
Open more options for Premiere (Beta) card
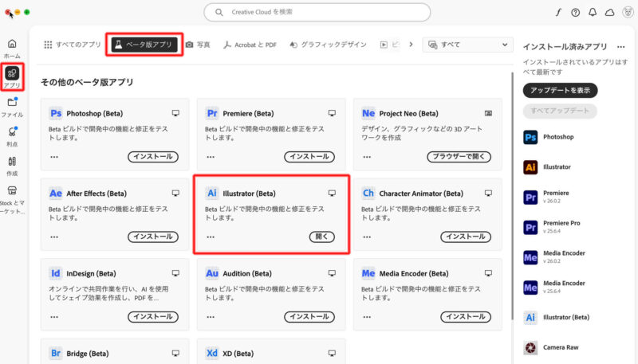[211, 157]
